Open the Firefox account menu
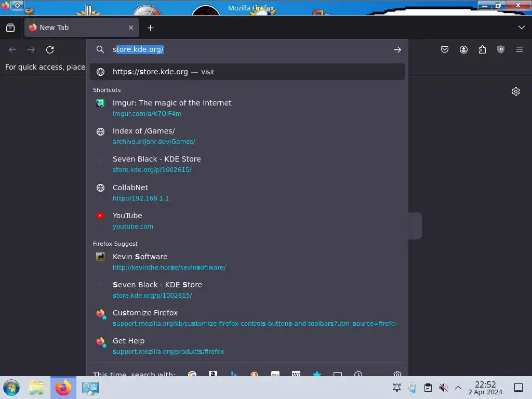 [463, 49]
